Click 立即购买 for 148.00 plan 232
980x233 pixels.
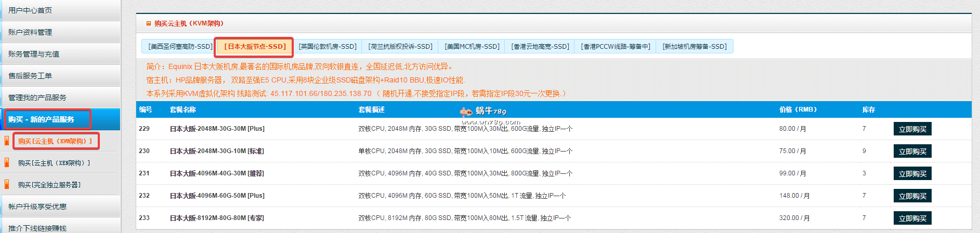point(912,196)
